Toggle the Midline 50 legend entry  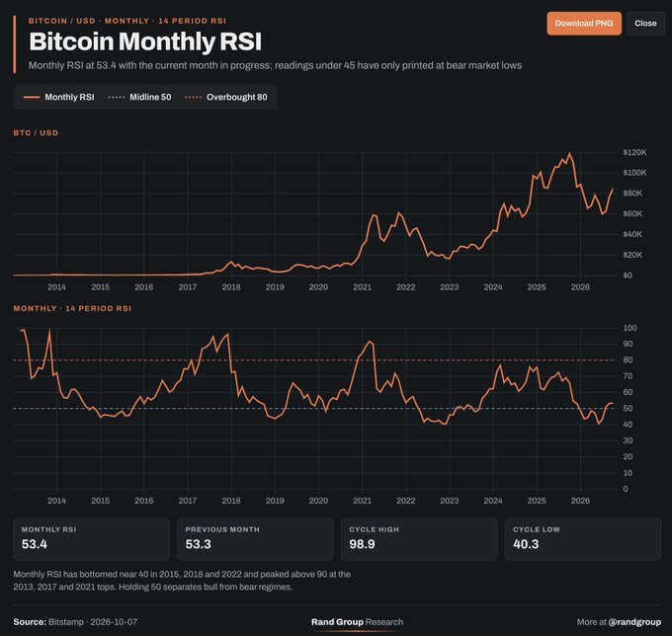point(139,97)
